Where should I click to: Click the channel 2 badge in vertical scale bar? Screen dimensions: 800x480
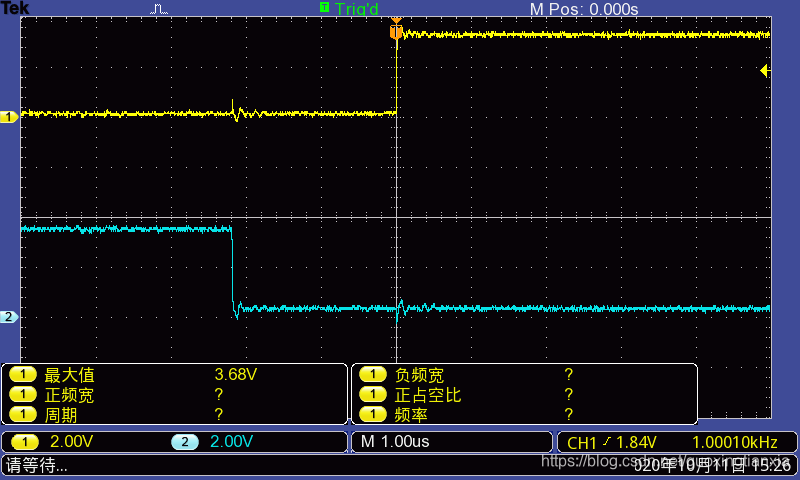pyautogui.click(x=185, y=442)
